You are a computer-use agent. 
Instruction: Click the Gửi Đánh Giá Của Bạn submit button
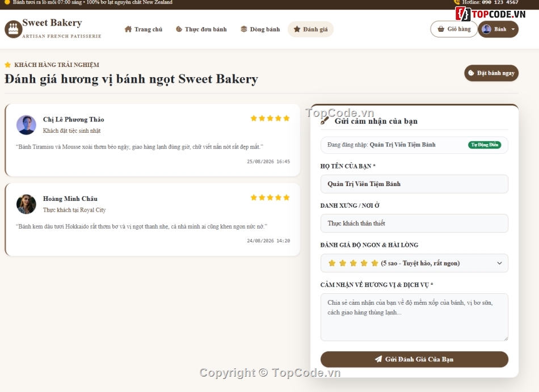tap(414, 359)
